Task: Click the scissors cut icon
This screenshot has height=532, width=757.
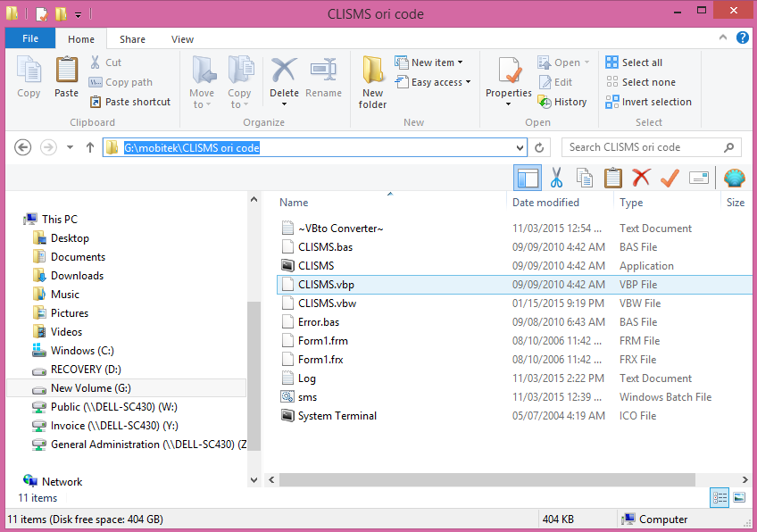Action: (x=556, y=178)
